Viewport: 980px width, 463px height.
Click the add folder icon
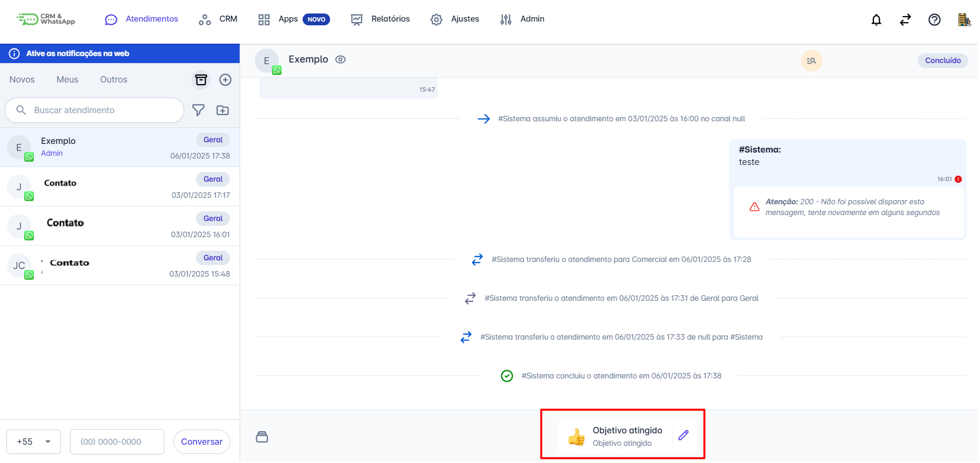pos(222,110)
